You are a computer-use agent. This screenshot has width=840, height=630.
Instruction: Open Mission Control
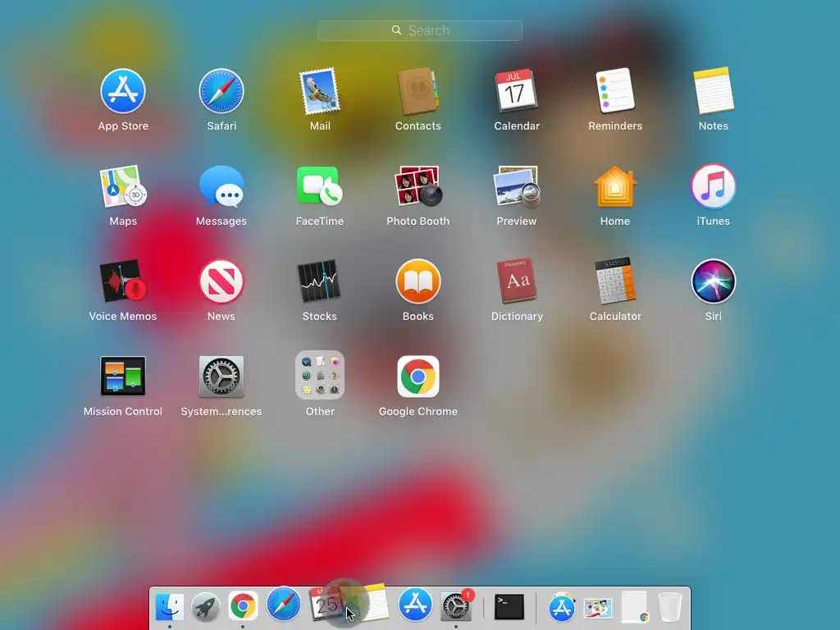pyautogui.click(x=123, y=376)
